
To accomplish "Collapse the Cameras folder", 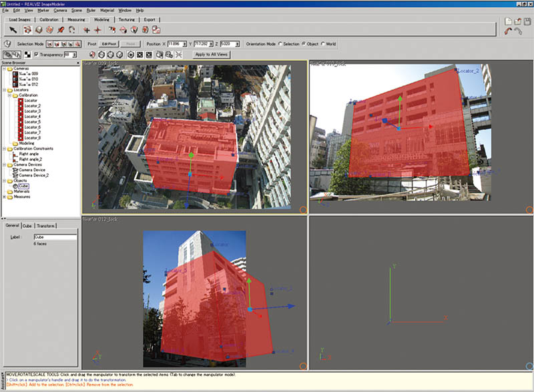I will click(x=4, y=69).
